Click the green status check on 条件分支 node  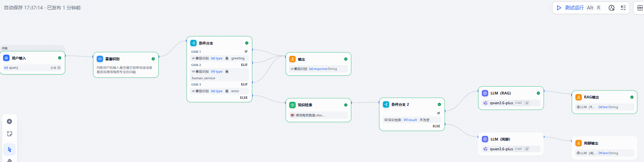point(247,43)
